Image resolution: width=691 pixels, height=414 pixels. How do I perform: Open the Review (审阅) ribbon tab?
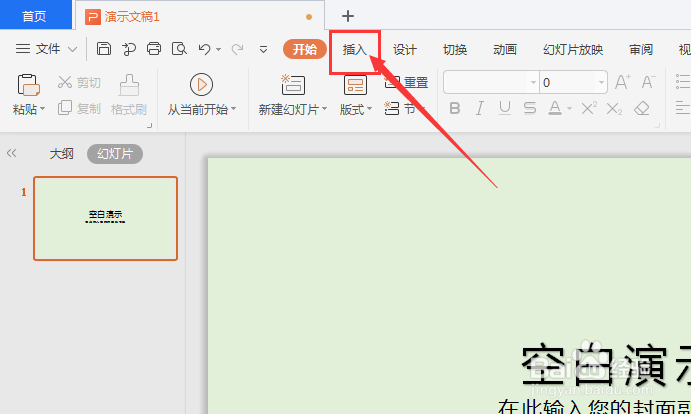(641, 49)
